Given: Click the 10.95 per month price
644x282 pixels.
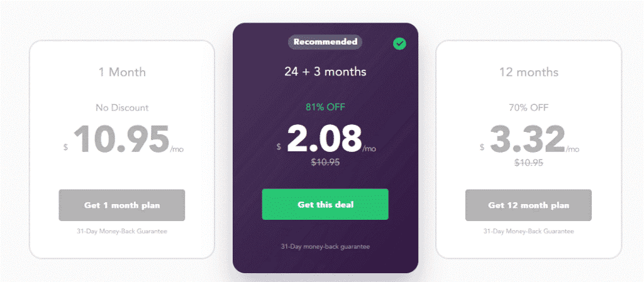Looking at the screenshot, I should 121,140.
